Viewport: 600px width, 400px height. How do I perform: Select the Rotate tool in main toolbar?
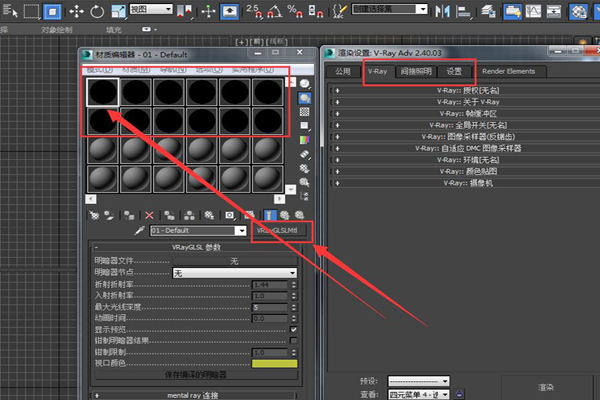97,13
